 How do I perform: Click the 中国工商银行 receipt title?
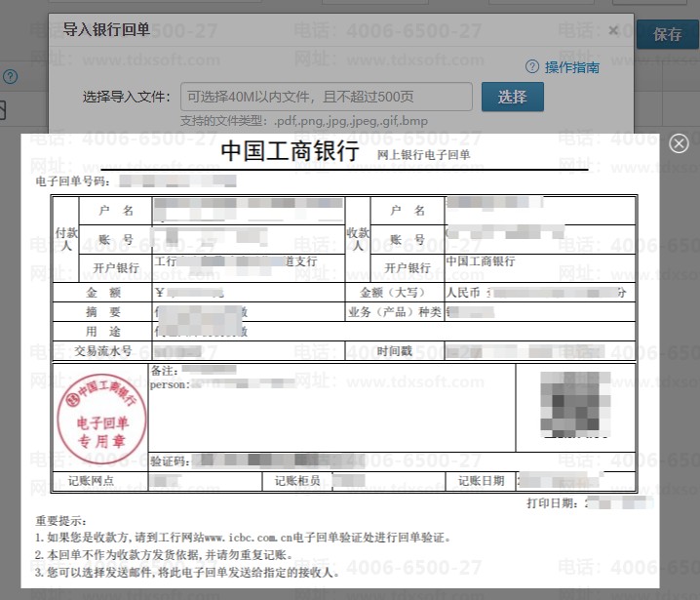(x=290, y=152)
